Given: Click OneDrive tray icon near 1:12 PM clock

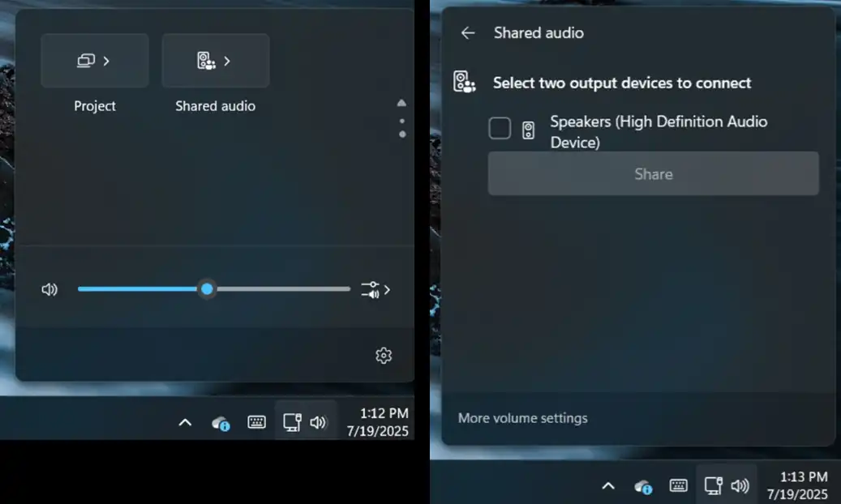Looking at the screenshot, I should point(220,422).
